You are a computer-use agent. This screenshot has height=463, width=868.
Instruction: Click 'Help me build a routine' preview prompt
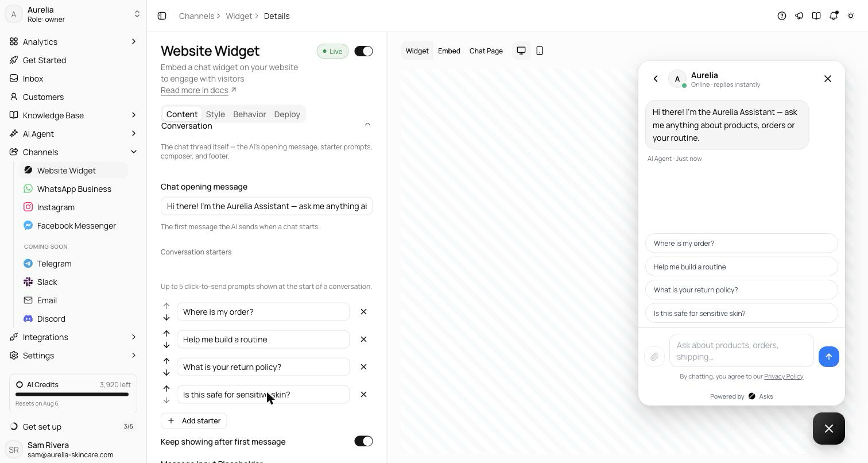coord(742,267)
